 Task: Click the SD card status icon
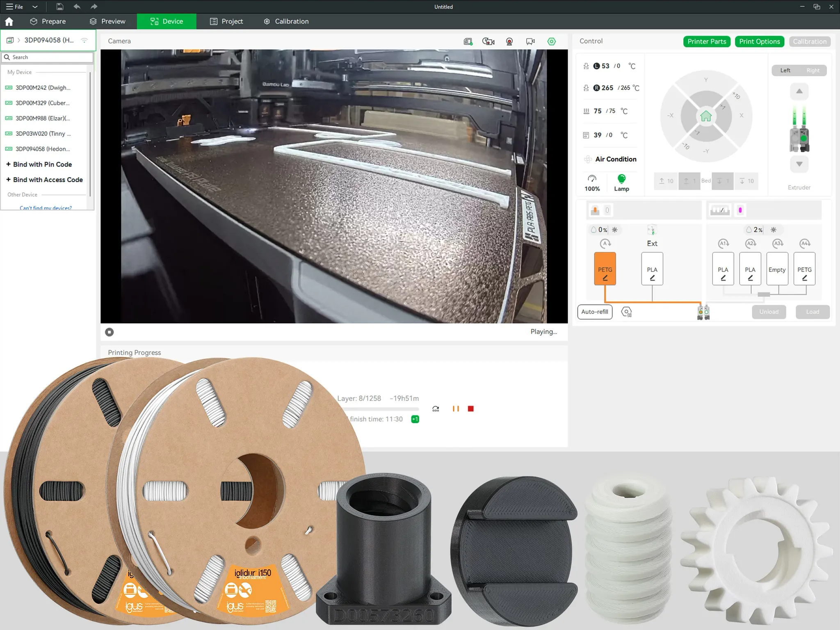pyautogui.click(x=468, y=41)
